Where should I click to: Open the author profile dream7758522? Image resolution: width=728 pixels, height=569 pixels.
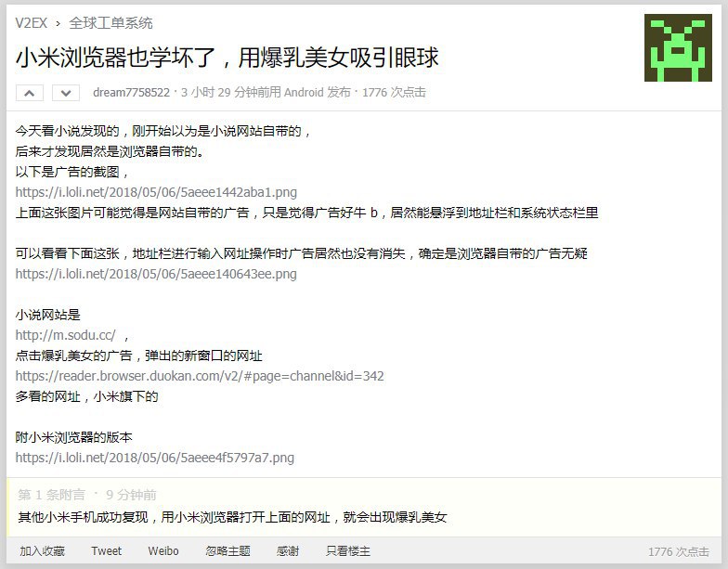[x=132, y=93]
